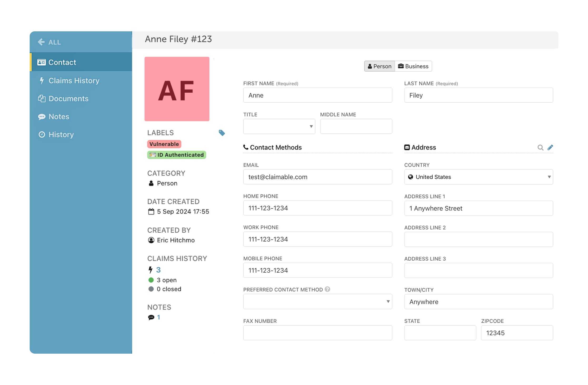Image resolution: width=588 pixels, height=385 pixels.
Task: Click the back arrow next to ALL
Action: [x=41, y=42]
